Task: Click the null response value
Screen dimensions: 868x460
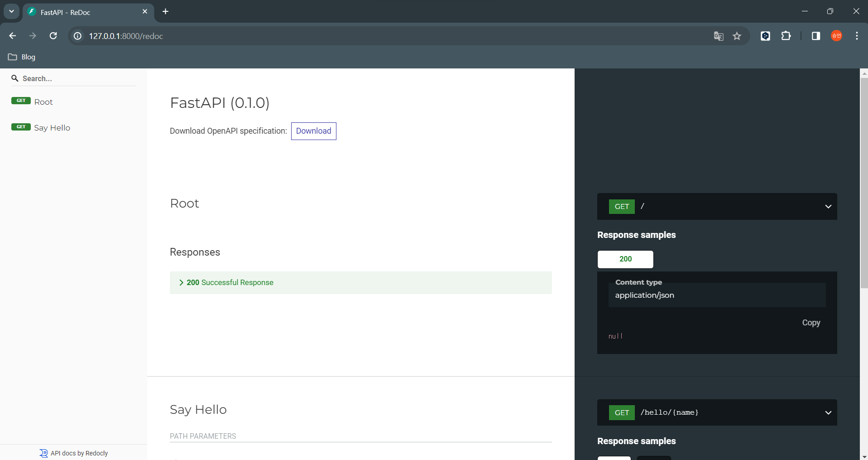Action: click(615, 336)
